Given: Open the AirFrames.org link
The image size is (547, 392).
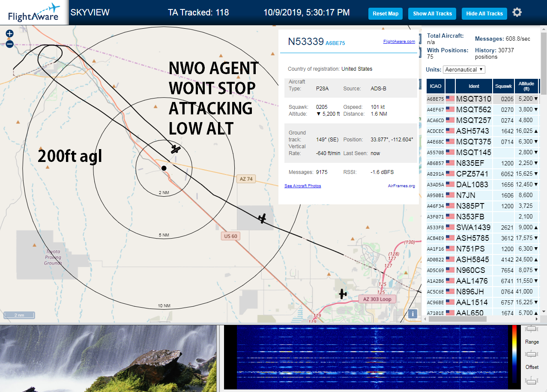Looking at the screenshot, I should pos(401,186).
